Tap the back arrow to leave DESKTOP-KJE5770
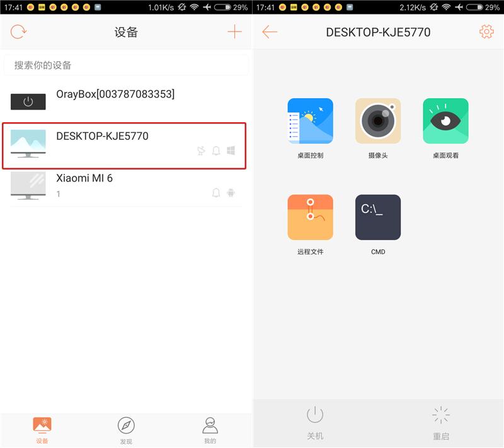This screenshot has width=504, height=448. [x=270, y=32]
